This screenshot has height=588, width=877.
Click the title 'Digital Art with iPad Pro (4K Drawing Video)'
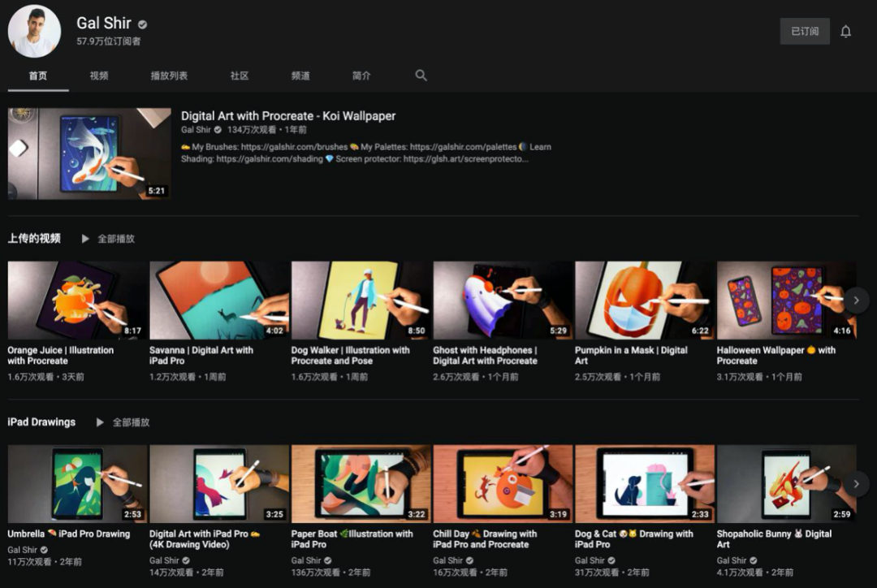205,538
